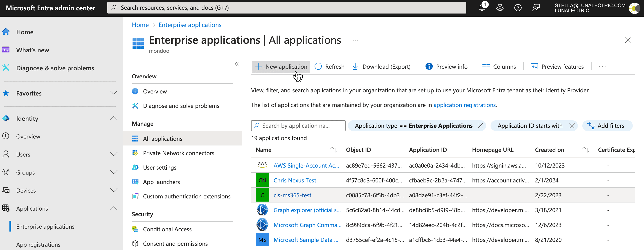
Task: Sort by Name column arrows
Action: [x=333, y=150]
